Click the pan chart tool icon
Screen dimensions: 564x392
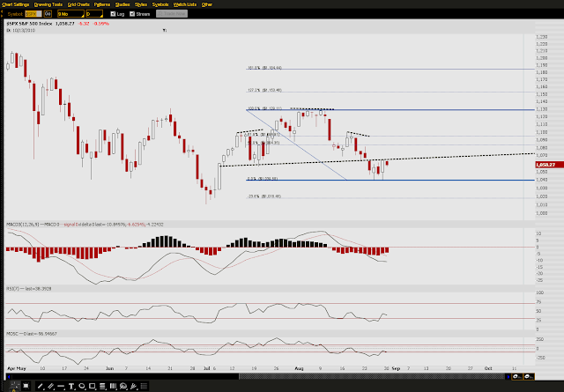26,386
